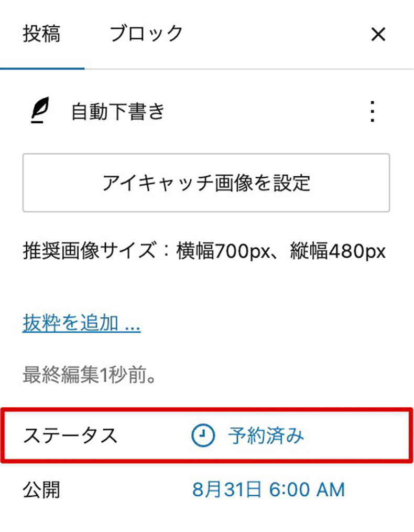The image size is (414, 532).
Task: Switch to the 投稿 tab
Action: pos(42,34)
